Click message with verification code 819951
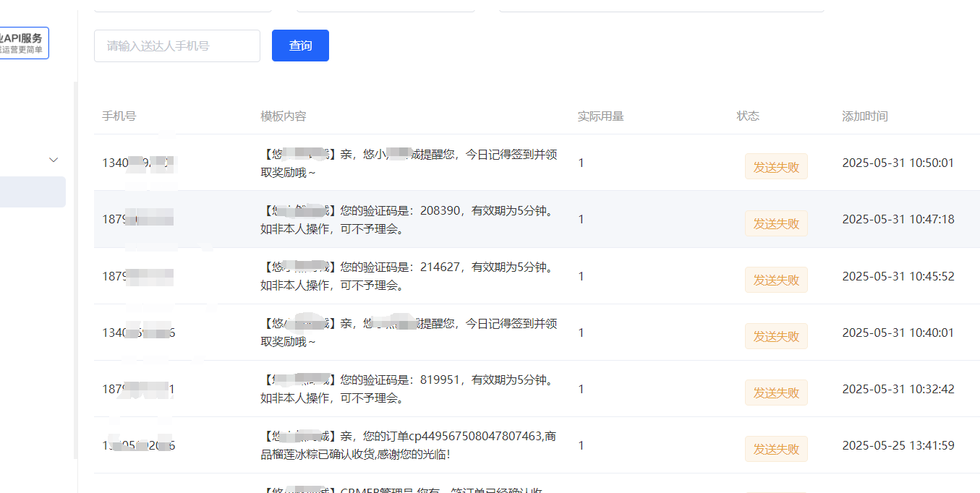 pyautogui.click(x=409, y=389)
